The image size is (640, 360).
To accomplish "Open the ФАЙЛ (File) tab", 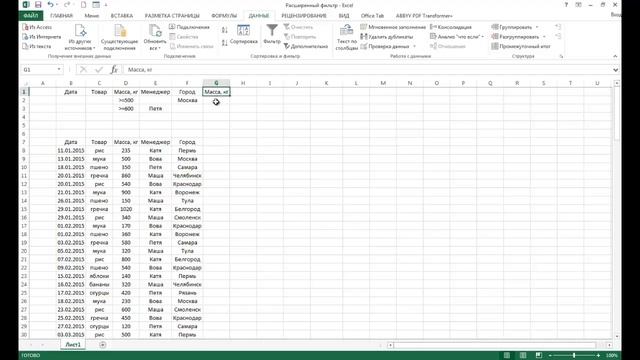I will pos(31,16).
